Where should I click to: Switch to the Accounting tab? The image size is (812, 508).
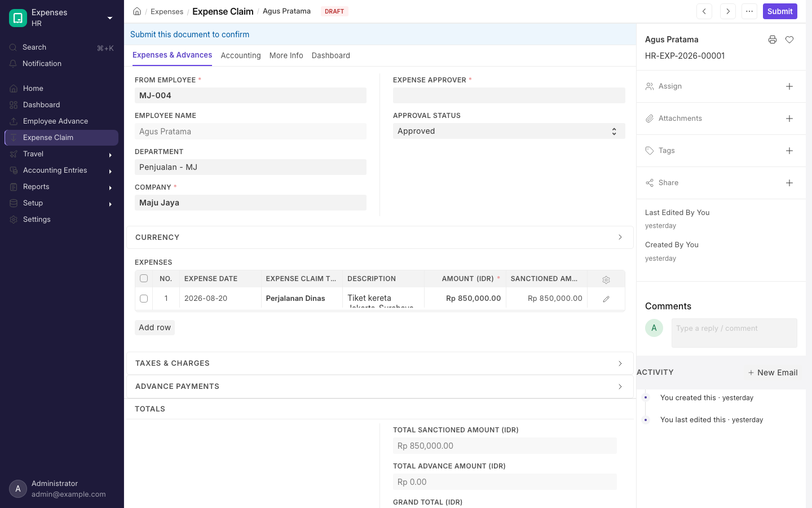(241, 55)
